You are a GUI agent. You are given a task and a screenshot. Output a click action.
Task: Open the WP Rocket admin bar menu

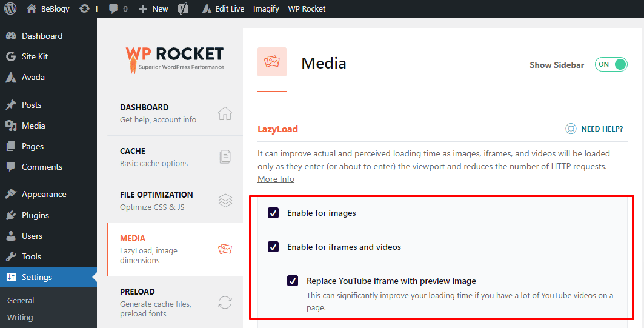(307, 8)
